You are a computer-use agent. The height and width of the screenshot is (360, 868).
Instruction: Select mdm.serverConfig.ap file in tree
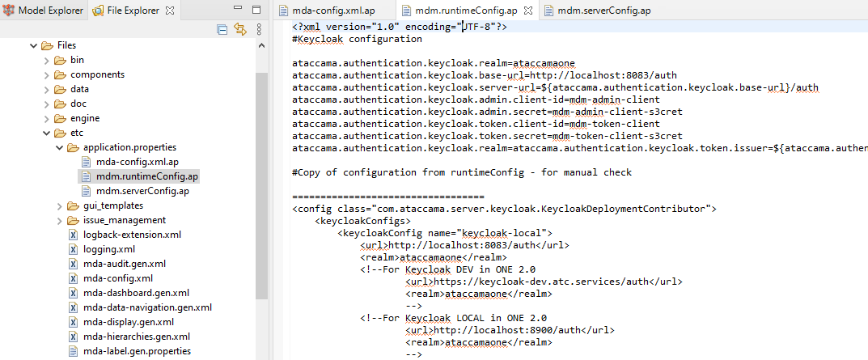click(142, 191)
